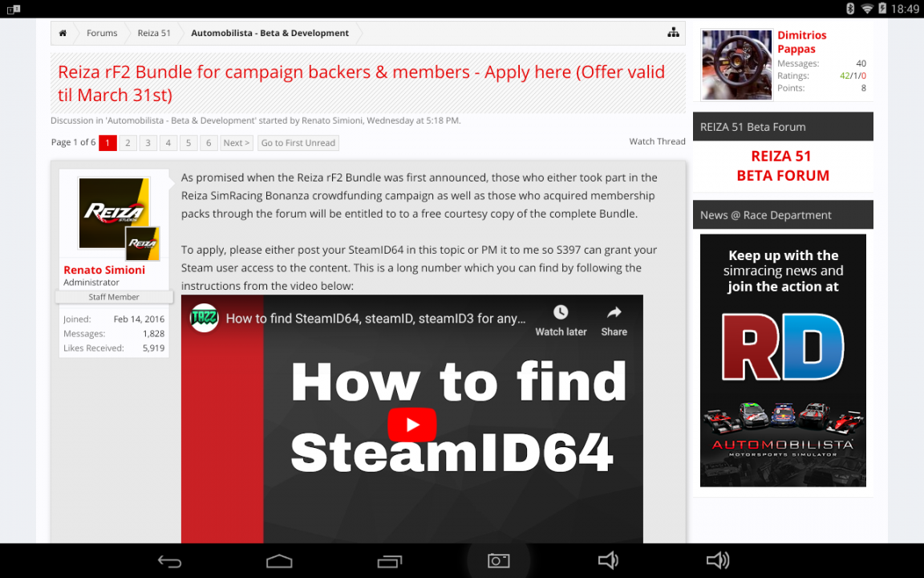
Task: Open the YouTube video title link
Action: (x=375, y=319)
